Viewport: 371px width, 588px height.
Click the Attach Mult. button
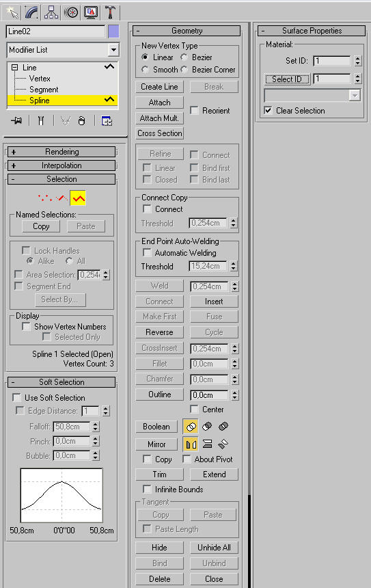pos(160,118)
